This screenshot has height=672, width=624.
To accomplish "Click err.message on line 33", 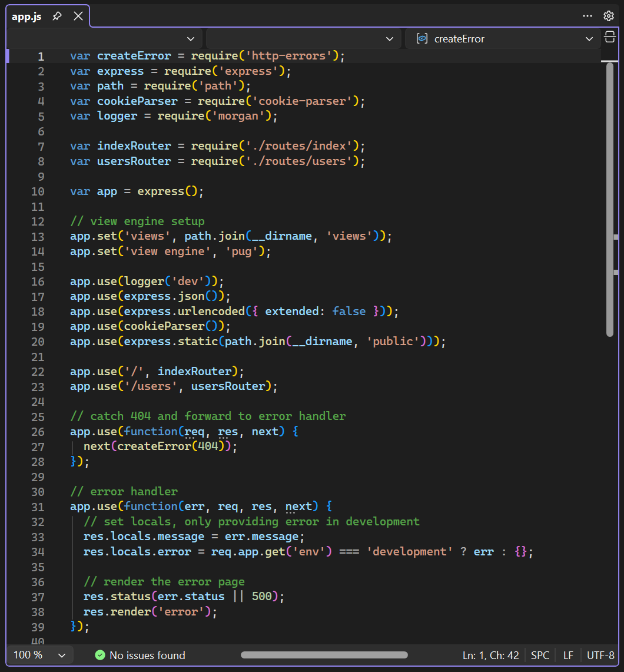I will pos(261,537).
